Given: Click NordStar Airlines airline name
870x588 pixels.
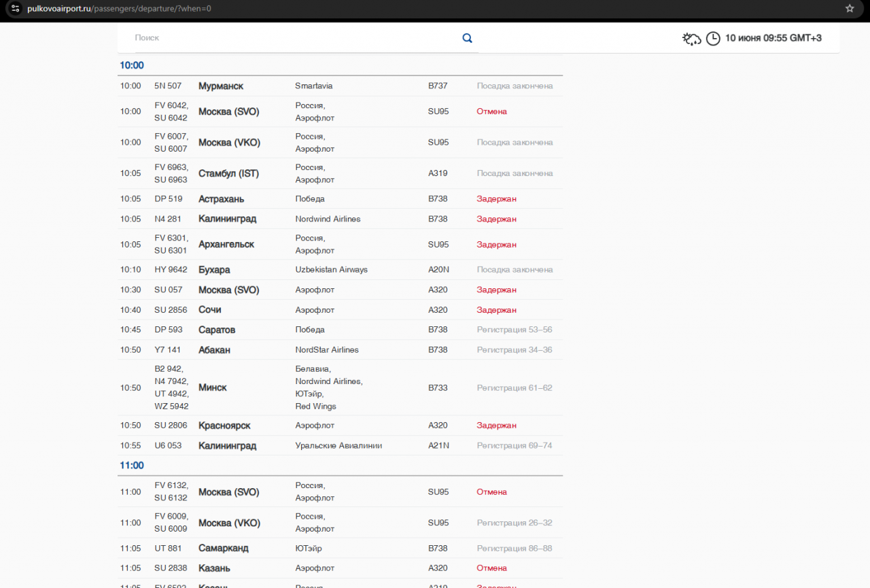Looking at the screenshot, I should click(327, 350).
